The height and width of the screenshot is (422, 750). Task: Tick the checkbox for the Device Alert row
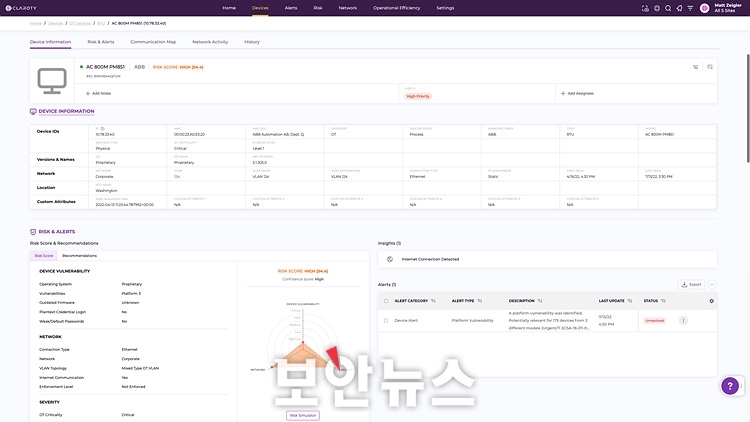pyautogui.click(x=386, y=321)
